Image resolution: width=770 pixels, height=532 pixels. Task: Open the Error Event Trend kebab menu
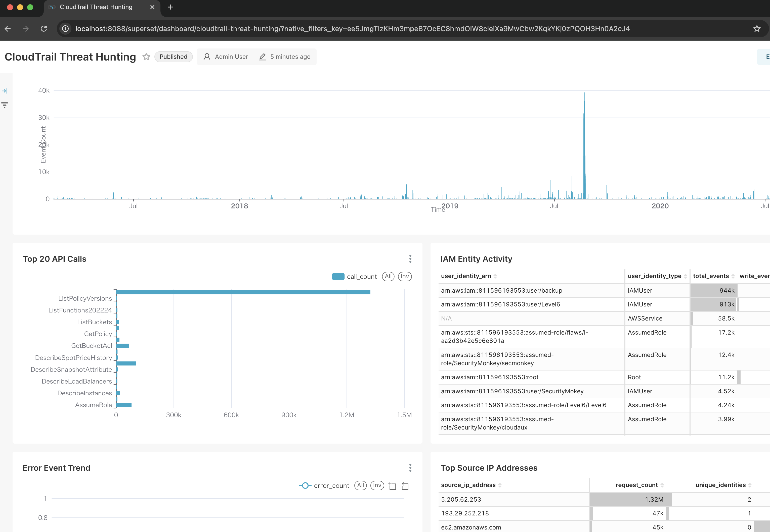click(410, 468)
